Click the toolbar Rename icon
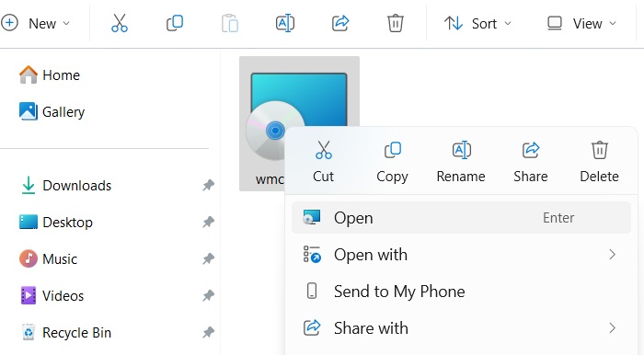 coord(285,23)
